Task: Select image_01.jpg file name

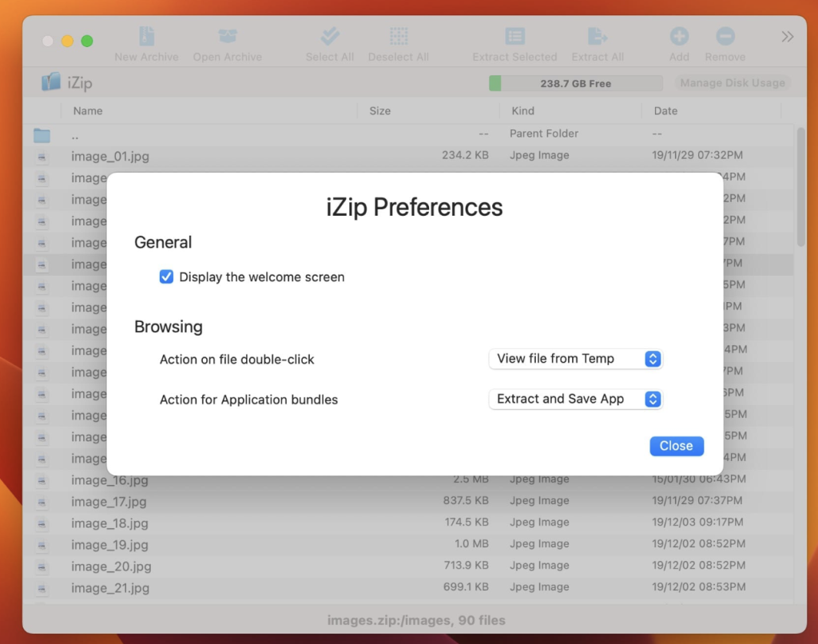Action: pyautogui.click(x=110, y=156)
